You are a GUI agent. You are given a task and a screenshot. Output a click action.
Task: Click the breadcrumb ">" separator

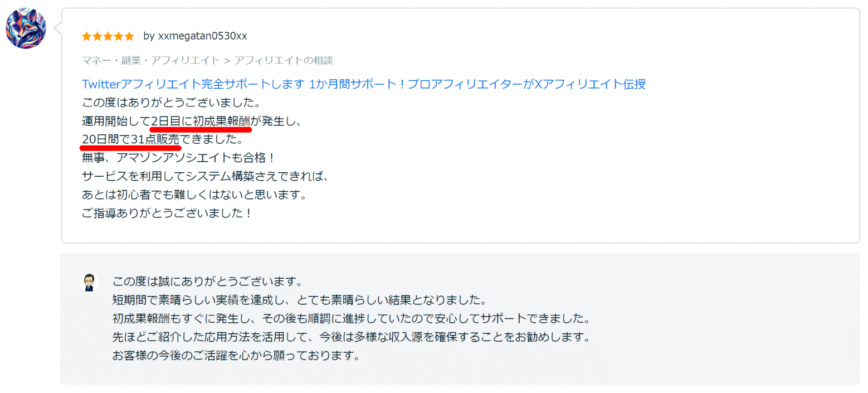[227, 60]
